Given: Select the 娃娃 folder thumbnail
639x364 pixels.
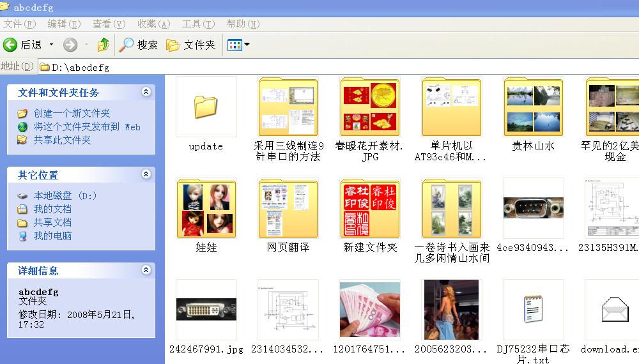Looking at the screenshot, I should click(x=206, y=209).
